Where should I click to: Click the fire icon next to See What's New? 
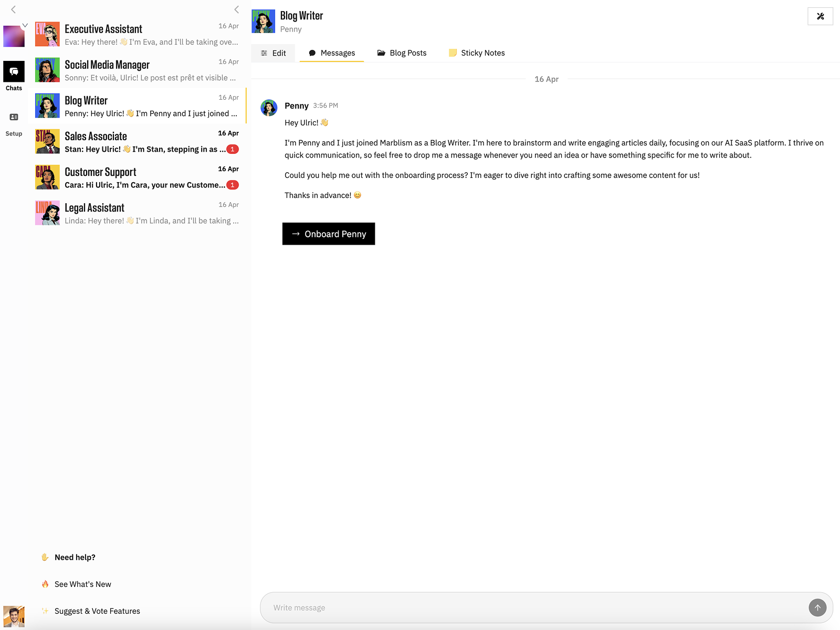[x=46, y=584]
